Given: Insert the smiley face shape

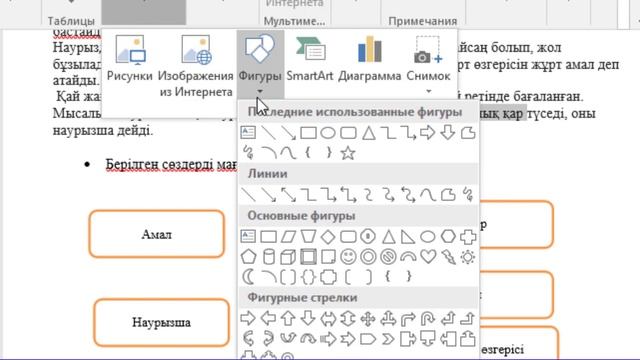Looking at the screenshot, I should [x=348, y=257].
